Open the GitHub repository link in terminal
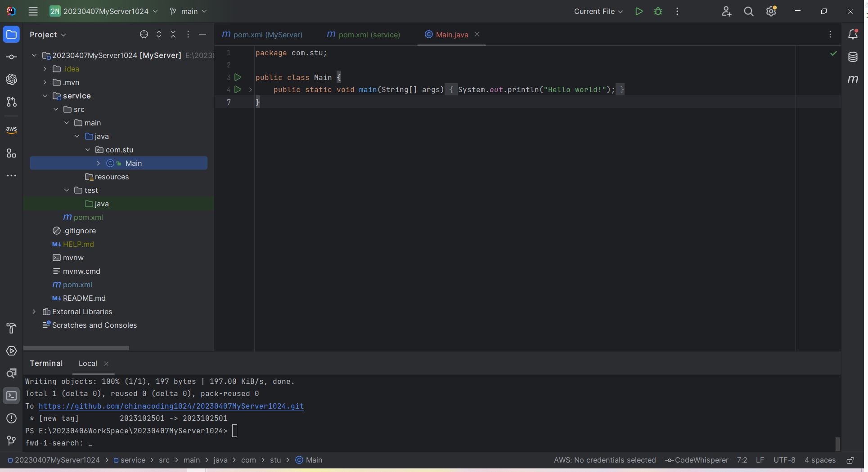The image size is (868, 472). pos(171,406)
